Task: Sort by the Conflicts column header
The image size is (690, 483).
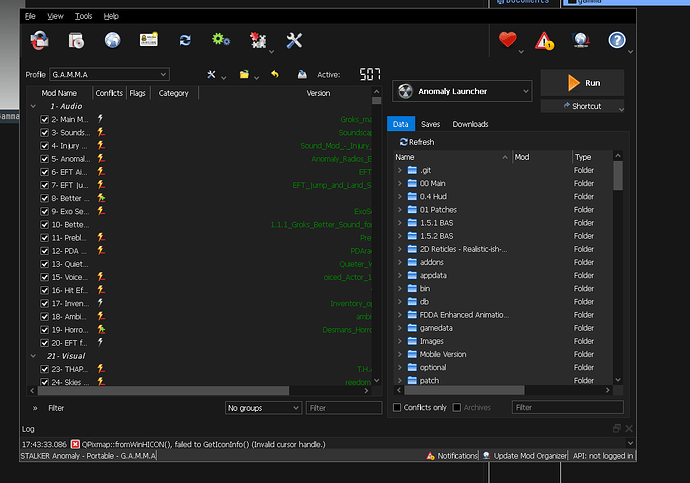Action: pyautogui.click(x=109, y=93)
